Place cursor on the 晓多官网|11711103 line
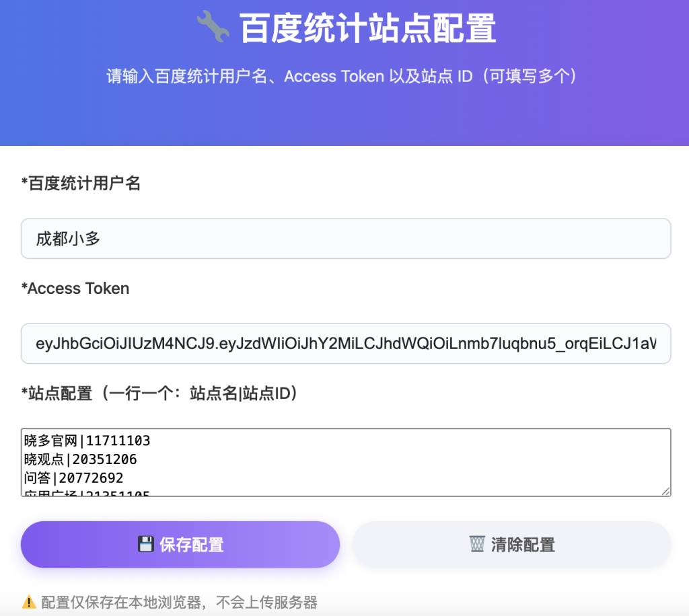 (86, 441)
